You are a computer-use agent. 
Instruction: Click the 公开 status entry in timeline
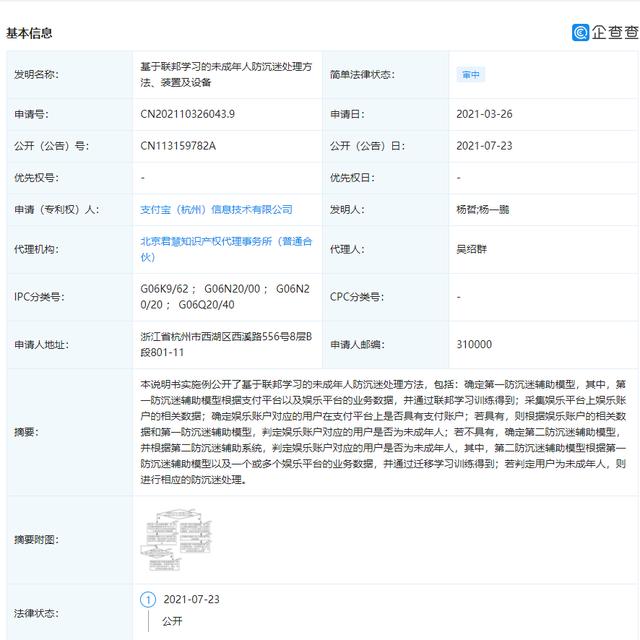coord(172,621)
